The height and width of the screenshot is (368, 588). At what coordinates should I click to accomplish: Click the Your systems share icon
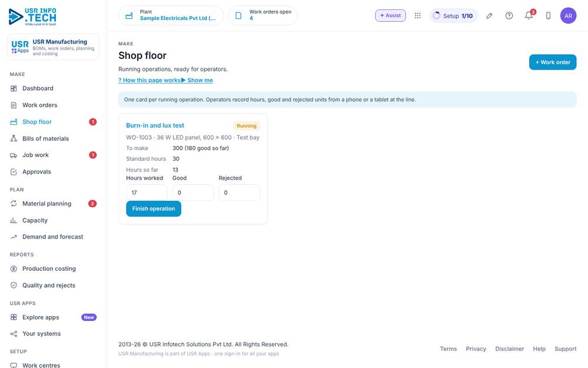tap(14, 334)
